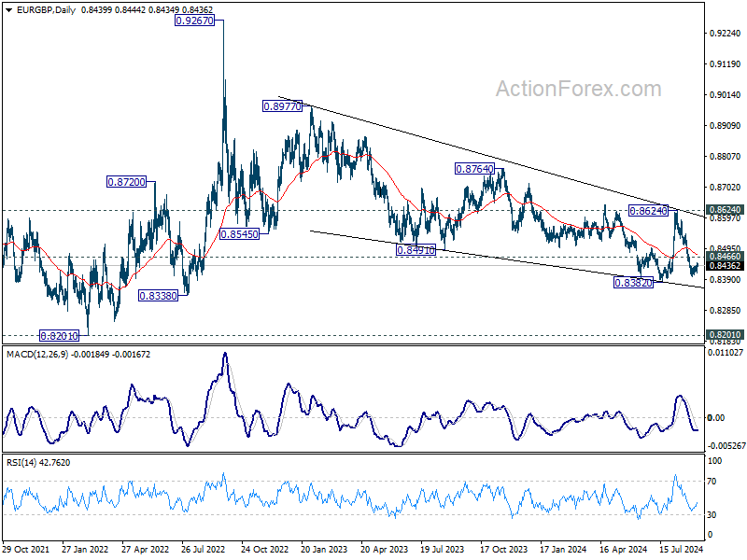The height and width of the screenshot is (560, 747).
Task: Click the RSI(14) 42.7620 indicator label
Action: pos(38,462)
